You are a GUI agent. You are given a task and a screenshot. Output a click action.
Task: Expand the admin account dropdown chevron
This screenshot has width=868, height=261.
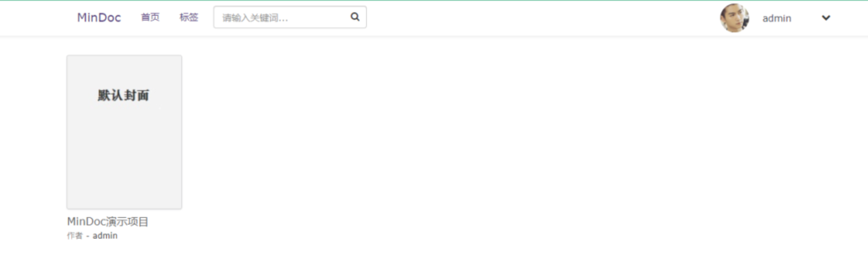826,18
